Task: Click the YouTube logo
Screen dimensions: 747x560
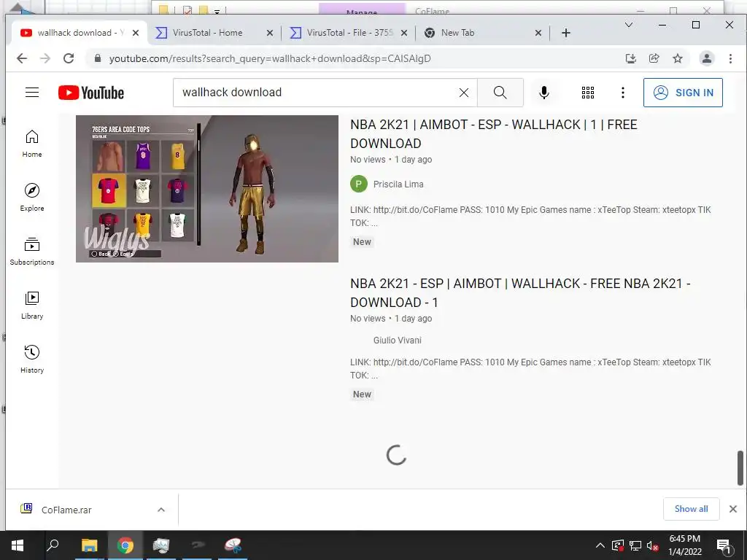Action: [x=91, y=93]
